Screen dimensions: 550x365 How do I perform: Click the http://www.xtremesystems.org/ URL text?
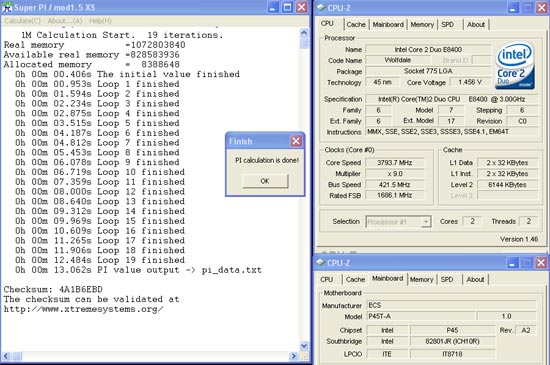click(83, 309)
